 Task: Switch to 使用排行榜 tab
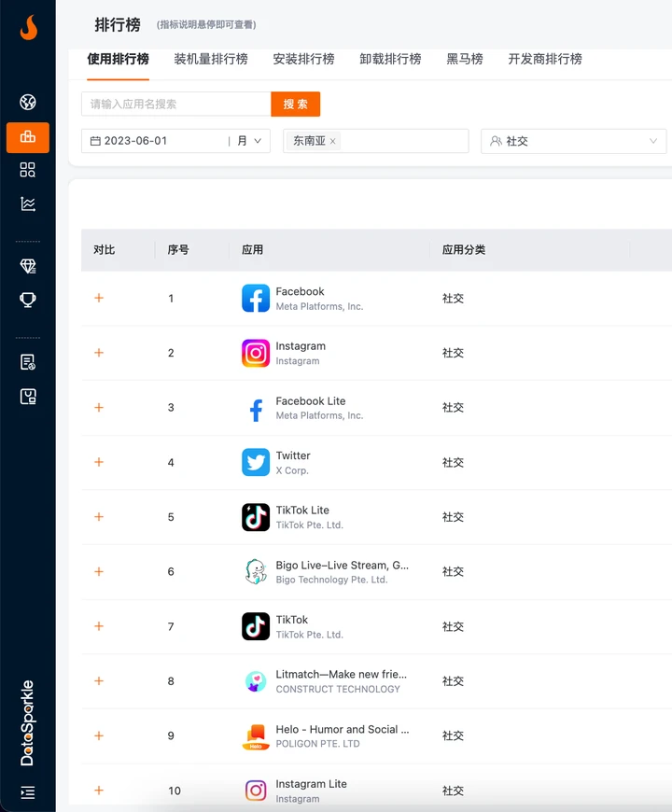(118, 59)
